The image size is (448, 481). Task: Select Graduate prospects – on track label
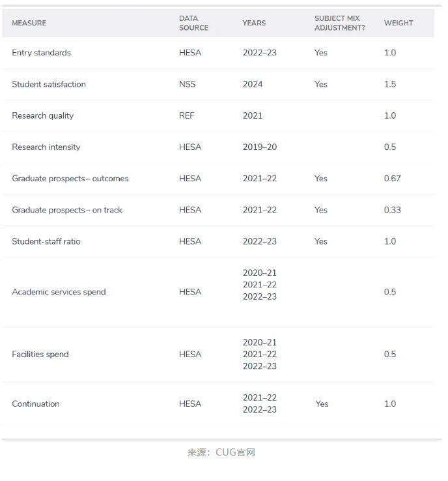[x=67, y=210]
